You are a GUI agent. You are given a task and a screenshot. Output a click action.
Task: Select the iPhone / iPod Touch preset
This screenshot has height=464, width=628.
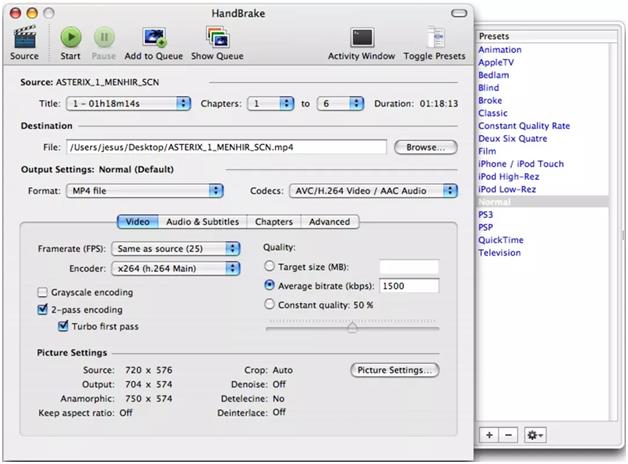tap(521, 164)
